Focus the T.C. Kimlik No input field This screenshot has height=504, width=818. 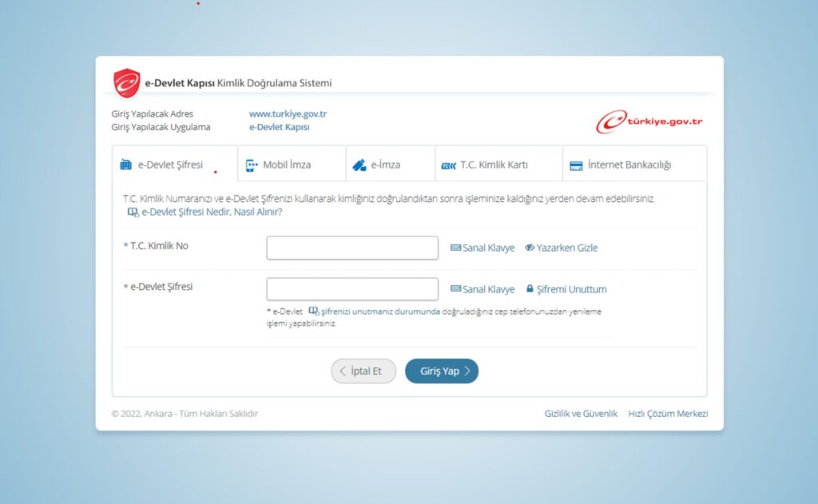click(x=352, y=248)
